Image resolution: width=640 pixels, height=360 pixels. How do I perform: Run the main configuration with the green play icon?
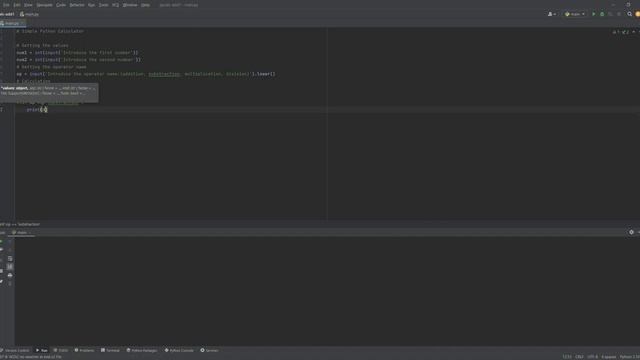[x=593, y=14]
